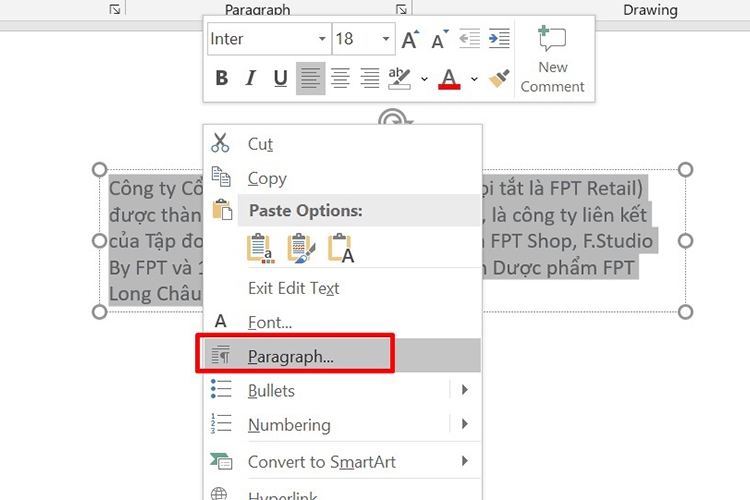
Task: Expand the Numbering submenu arrow
Action: click(x=464, y=424)
